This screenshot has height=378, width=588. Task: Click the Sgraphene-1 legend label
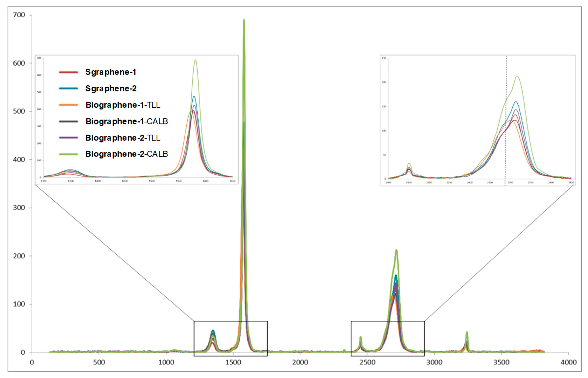[110, 72]
